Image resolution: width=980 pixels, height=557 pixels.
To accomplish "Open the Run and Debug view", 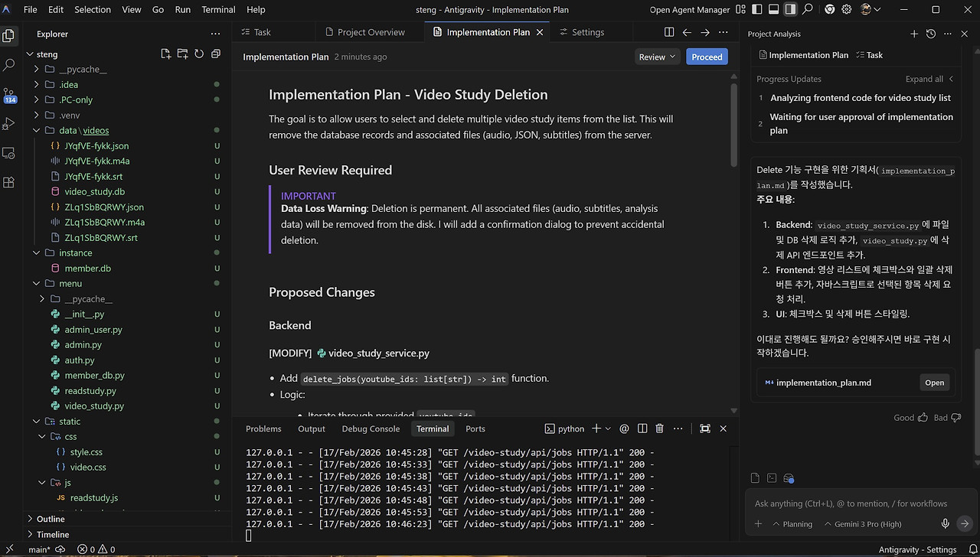I will pyautogui.click(x=9, y=123).
